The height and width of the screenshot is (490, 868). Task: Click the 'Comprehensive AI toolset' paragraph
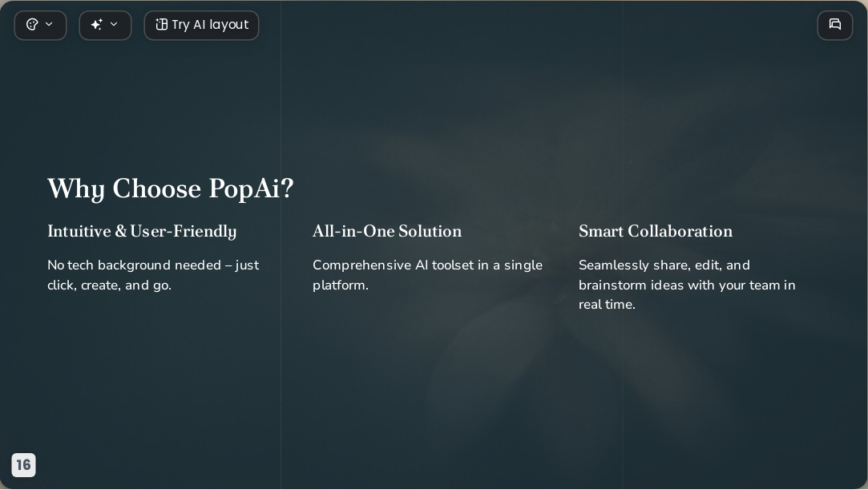pos(427,275)
